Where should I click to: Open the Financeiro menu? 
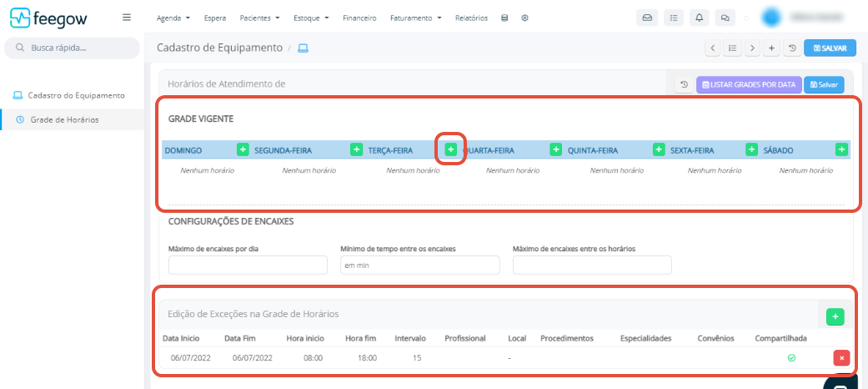pos(359,18)
